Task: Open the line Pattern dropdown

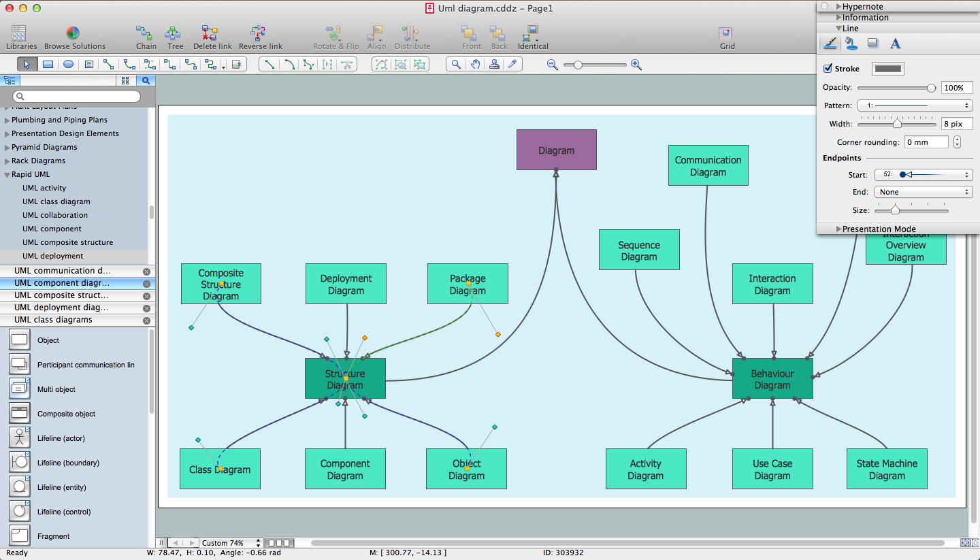Action: click(x=914, y=106)
